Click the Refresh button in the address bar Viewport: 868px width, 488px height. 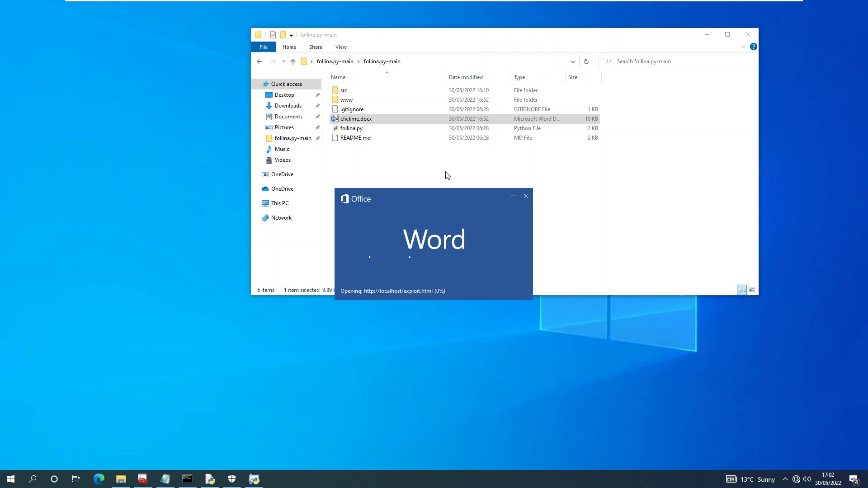[586, 61]
